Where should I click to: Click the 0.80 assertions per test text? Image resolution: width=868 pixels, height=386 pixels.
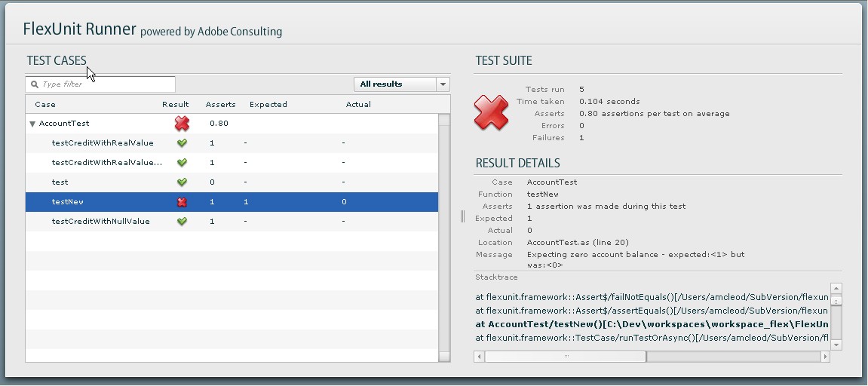(x=655, y=114)
